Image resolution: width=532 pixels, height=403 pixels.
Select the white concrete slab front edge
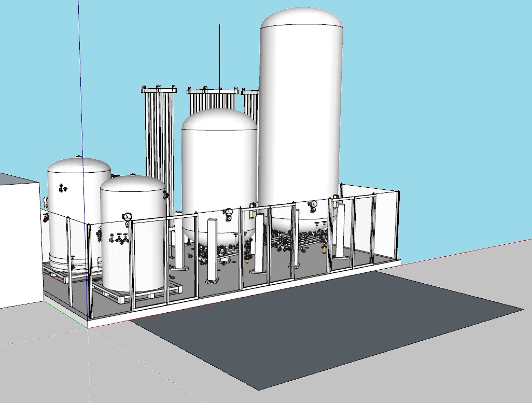coord(109,323)
